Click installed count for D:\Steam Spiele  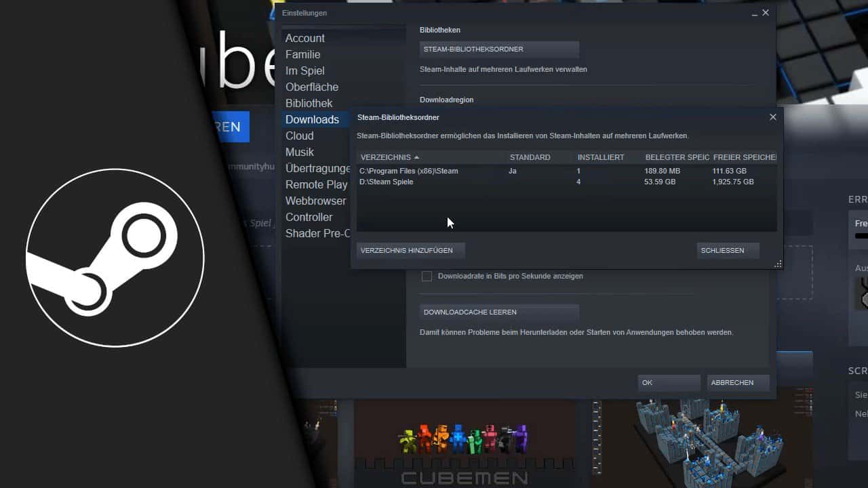point(578,182)
